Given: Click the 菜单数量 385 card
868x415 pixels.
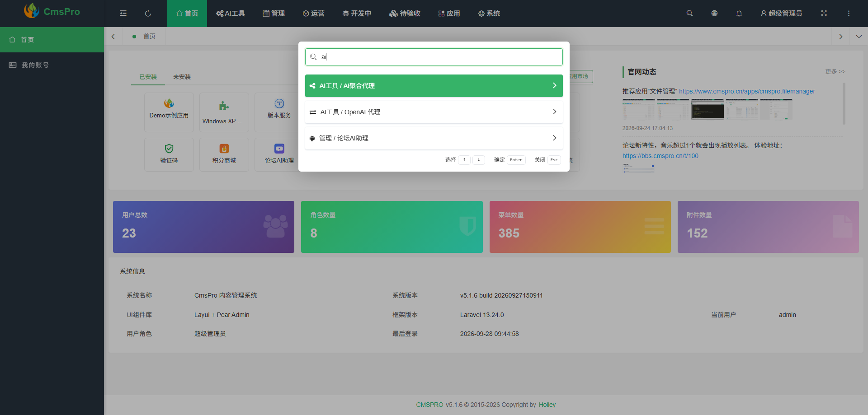Looking at the screenshot, I should click(x=580, y=227).
